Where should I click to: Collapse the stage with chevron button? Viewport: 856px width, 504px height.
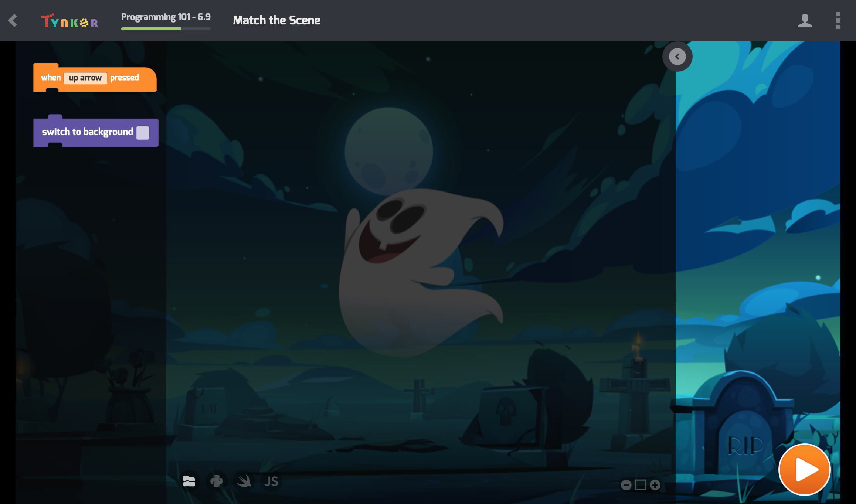677,57
